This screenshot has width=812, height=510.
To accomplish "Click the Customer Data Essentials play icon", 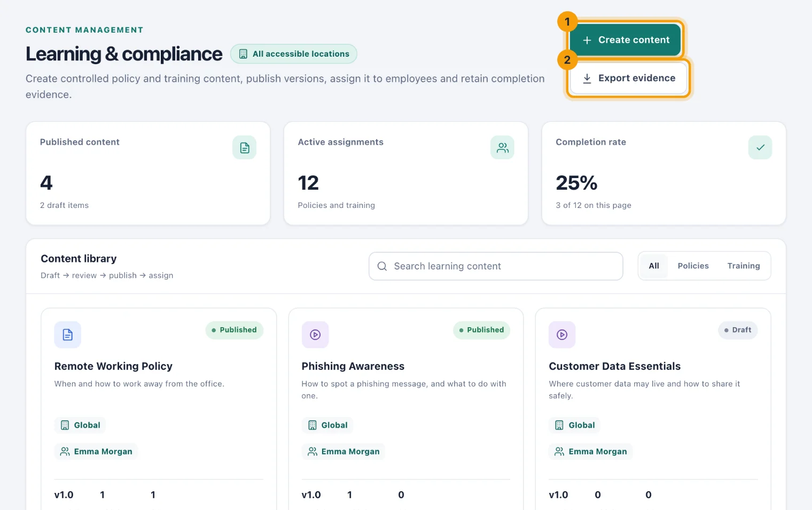I will point(562,335).
